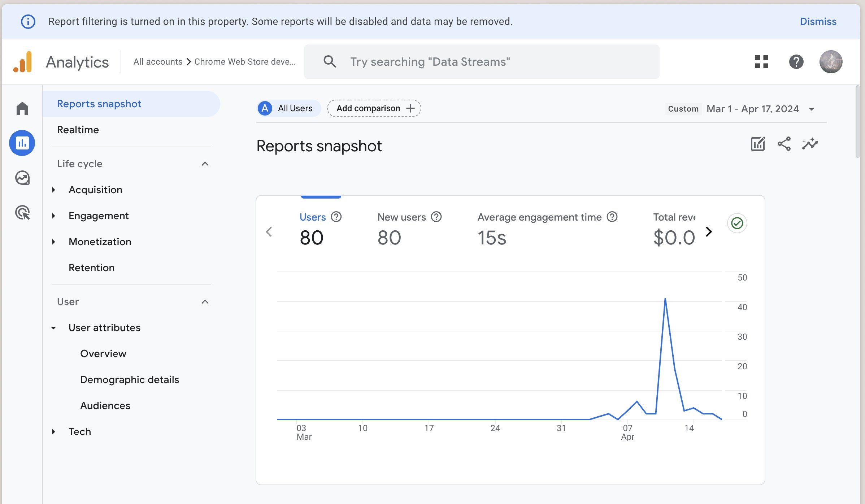Click the info icon in filtering banner
The image size is (865, 504).
(28, 22)
